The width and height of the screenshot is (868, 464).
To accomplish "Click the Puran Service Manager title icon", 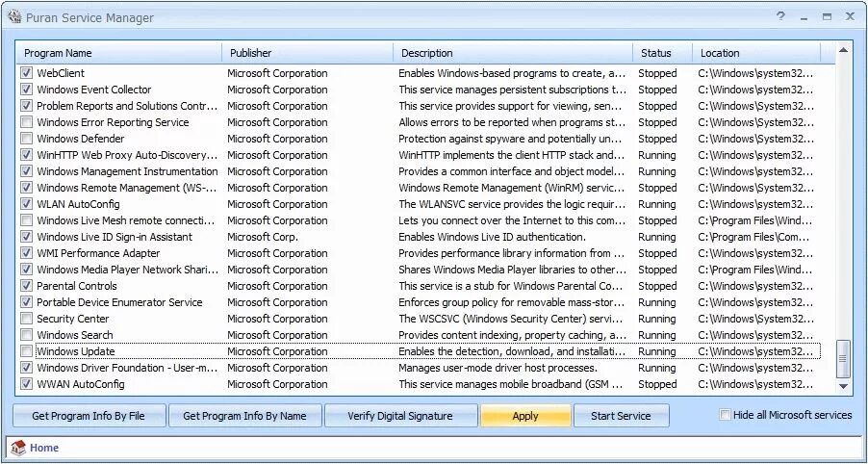I will point(14,17).
